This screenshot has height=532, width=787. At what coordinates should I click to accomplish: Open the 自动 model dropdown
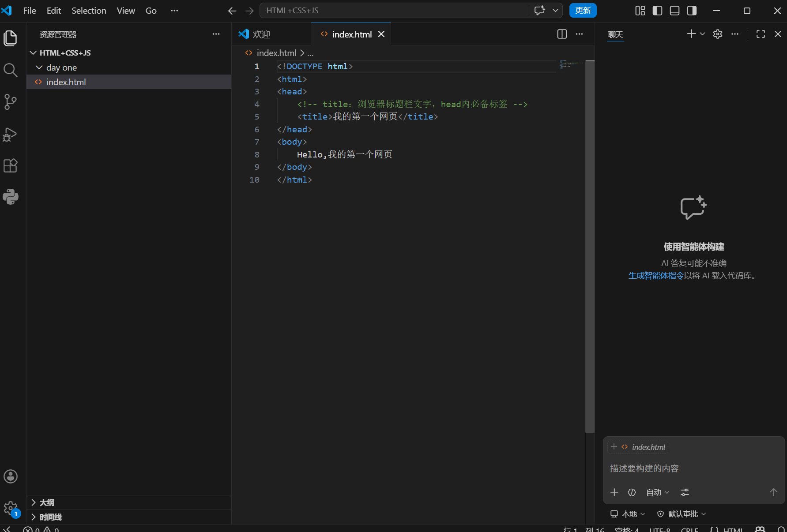[658, 492]
